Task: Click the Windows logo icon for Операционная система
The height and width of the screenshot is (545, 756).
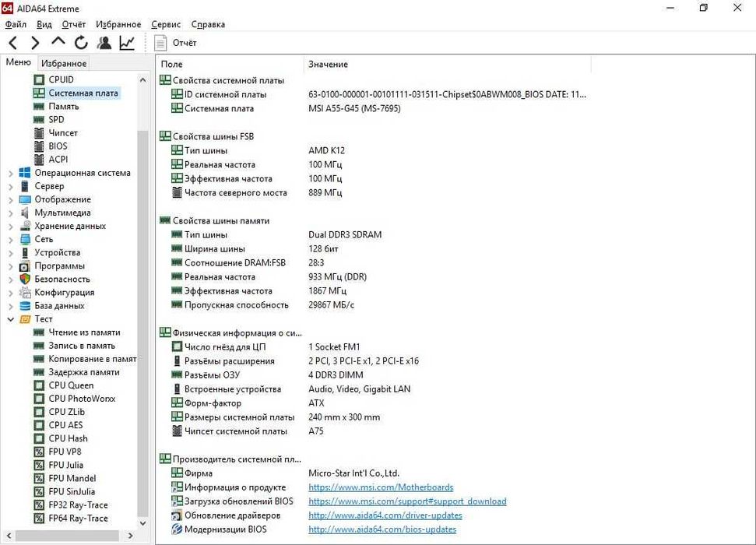Action: 25,173
